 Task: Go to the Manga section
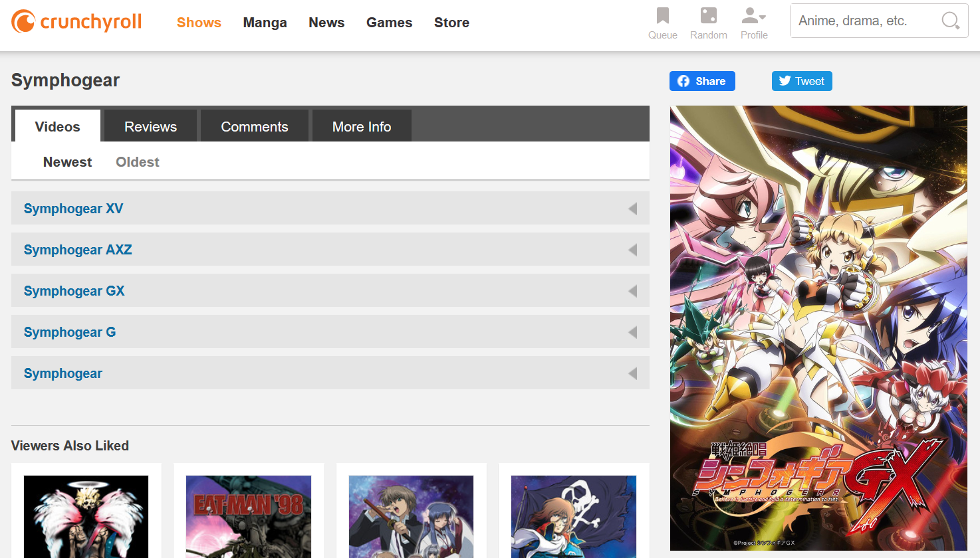point(265,23)
